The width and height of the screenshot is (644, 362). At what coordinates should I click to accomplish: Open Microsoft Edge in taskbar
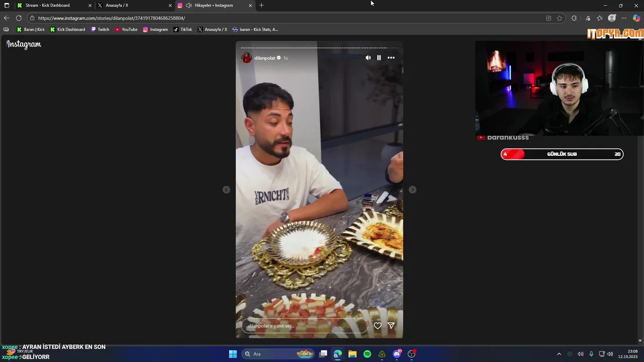click(x=338, y=354)
